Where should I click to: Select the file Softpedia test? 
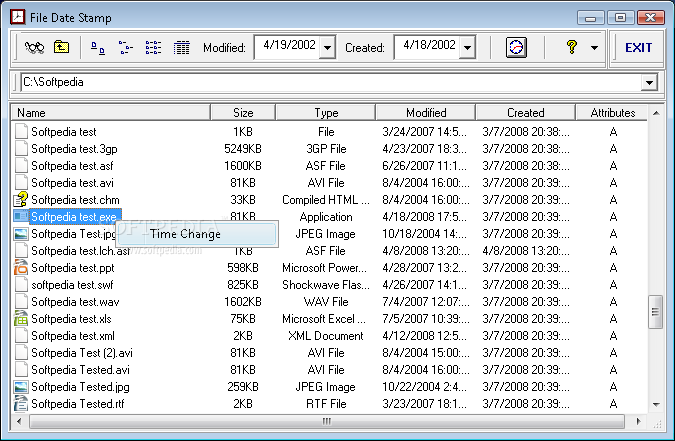64,132
